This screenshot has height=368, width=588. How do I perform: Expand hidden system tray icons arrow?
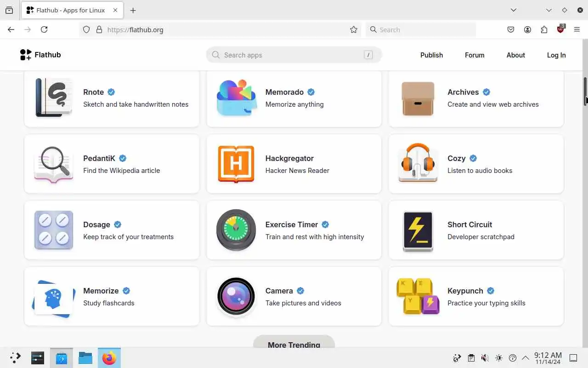coord(526,358)
